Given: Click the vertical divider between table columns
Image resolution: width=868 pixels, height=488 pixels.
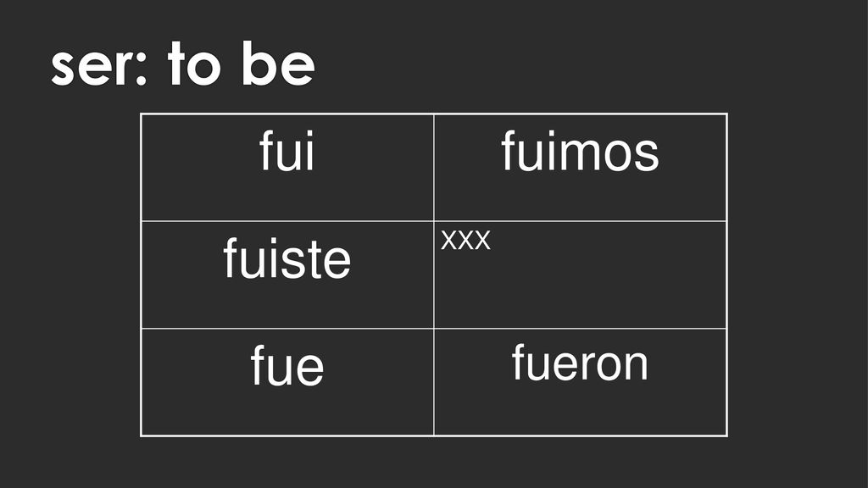Looking at the screenshot, I should coord(434,275).
